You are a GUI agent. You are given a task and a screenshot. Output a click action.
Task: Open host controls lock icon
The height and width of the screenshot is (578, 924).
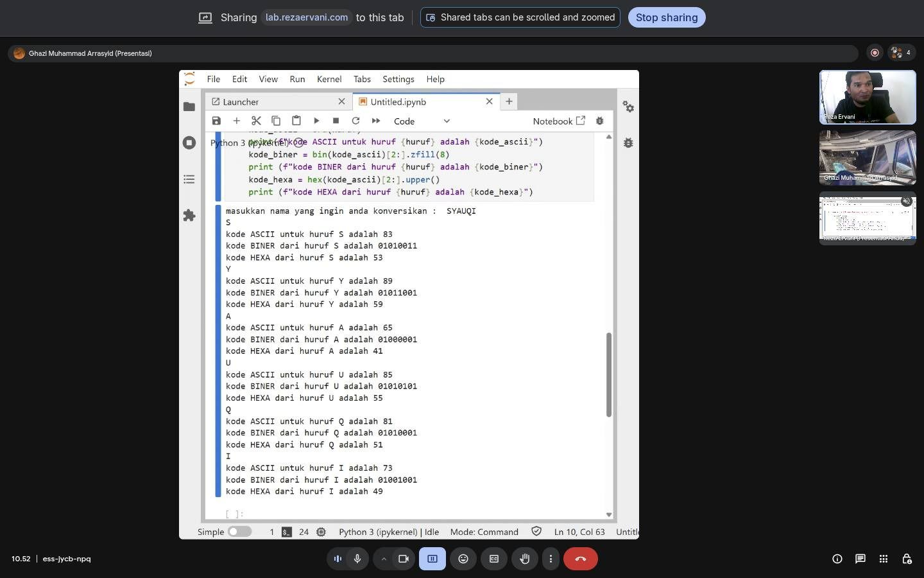(907, 559)
